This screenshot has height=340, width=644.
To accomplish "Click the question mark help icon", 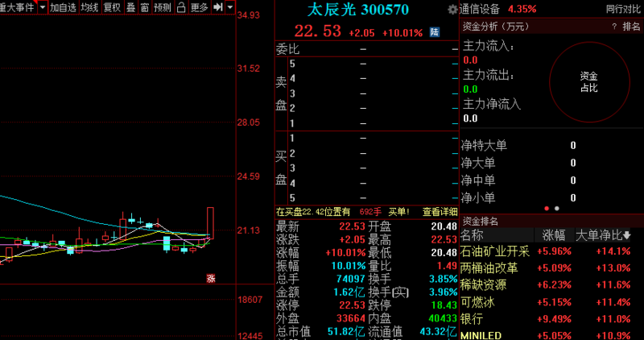I will click(614, 27).
